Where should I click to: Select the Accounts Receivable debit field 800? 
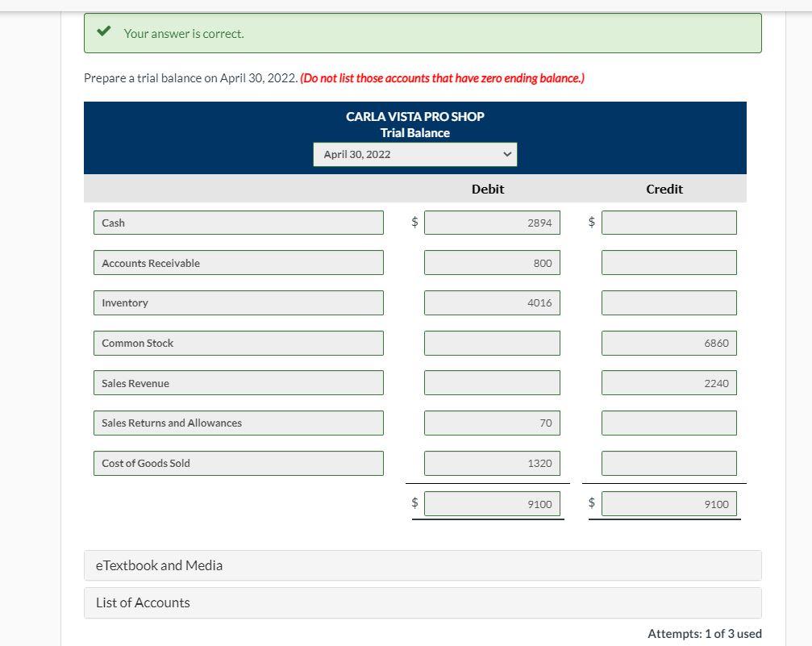coord(492,263)
